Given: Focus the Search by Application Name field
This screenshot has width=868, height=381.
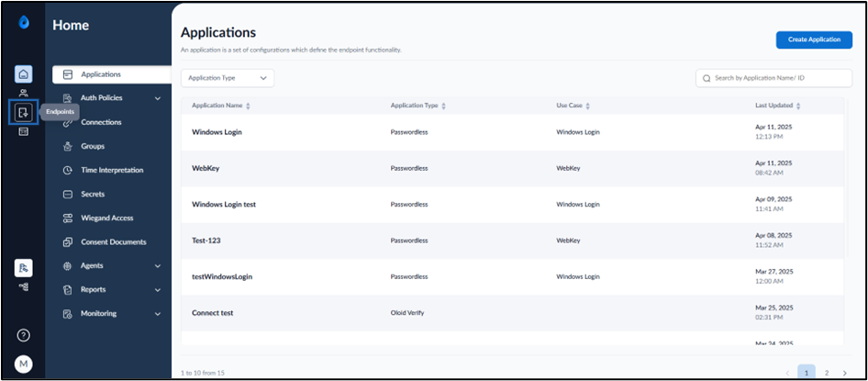Looking at the screenshot, I should [773, 78].
